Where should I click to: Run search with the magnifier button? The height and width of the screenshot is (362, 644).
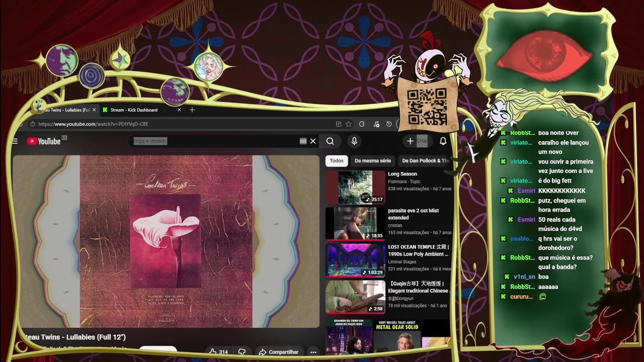pos(330,141)
